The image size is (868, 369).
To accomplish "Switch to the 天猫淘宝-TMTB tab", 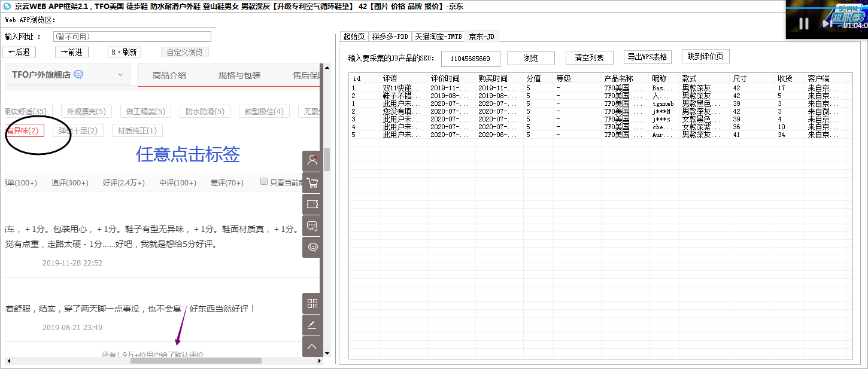I will pos(439,36).
